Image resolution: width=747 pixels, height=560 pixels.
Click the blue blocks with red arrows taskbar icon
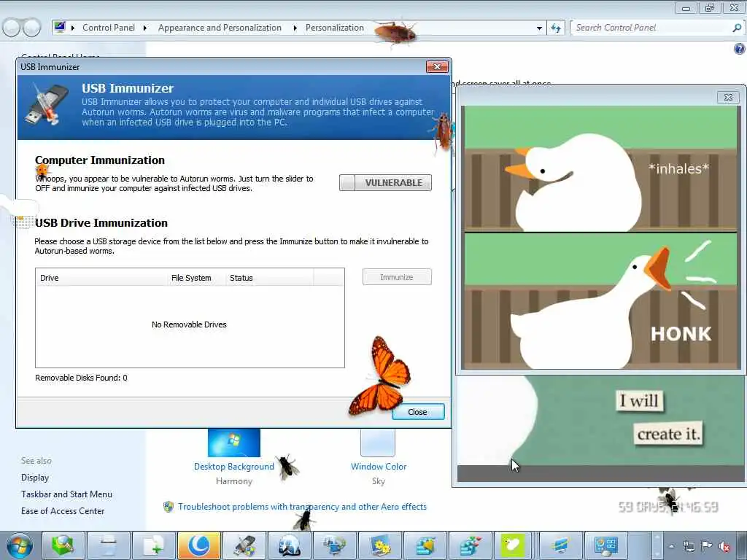click(471, 545)
